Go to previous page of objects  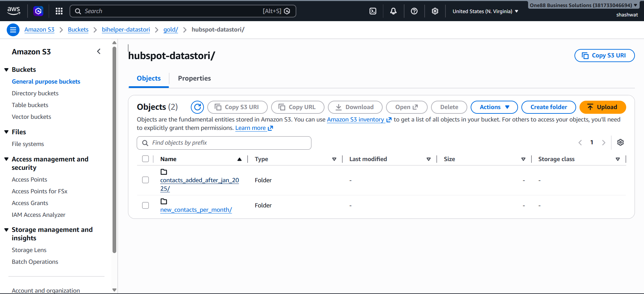pyautogui.click(x=580, y=143)
